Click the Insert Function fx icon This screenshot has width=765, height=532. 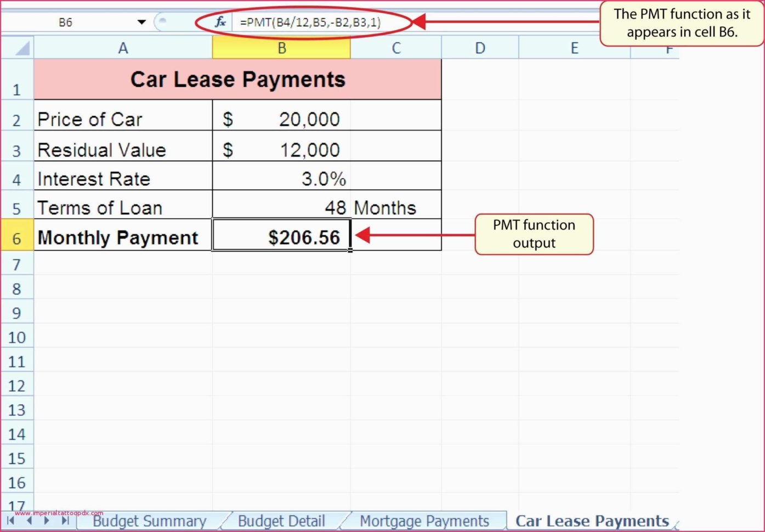pyautogui.click(x=220, y=22)
